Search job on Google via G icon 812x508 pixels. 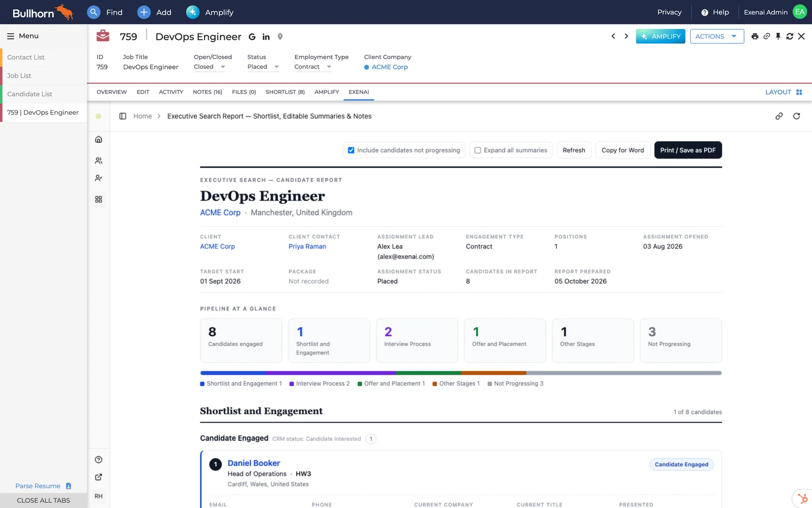tap(252, 37)
